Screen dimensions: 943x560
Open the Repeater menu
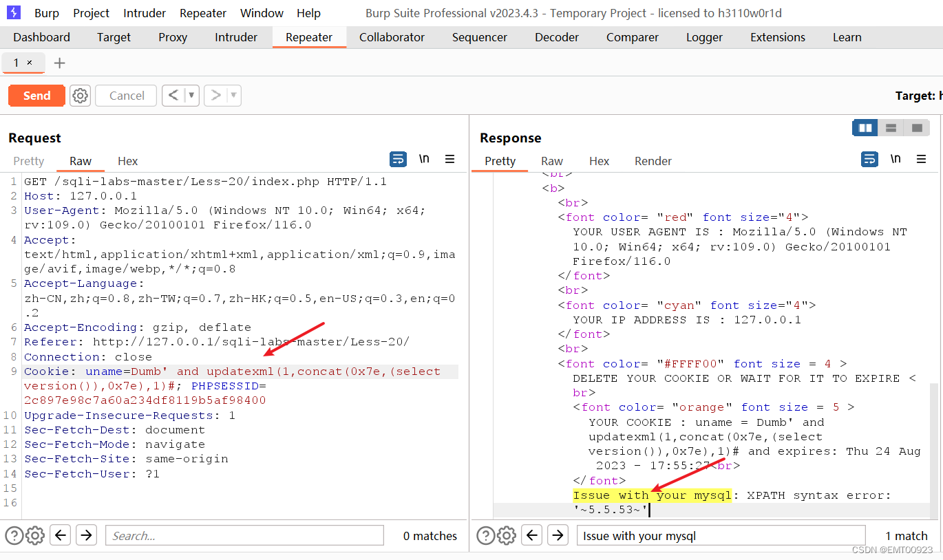[204, 13]
